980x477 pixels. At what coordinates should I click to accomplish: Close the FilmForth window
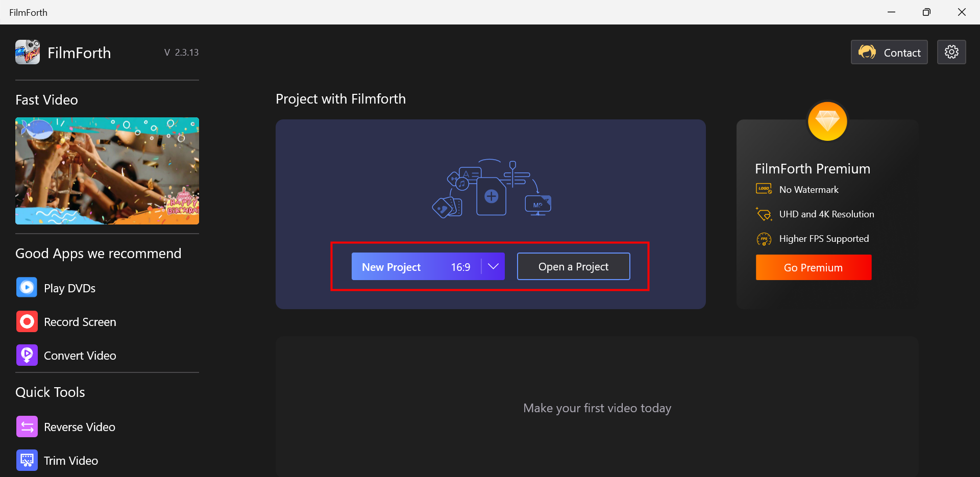coord(962,12)
